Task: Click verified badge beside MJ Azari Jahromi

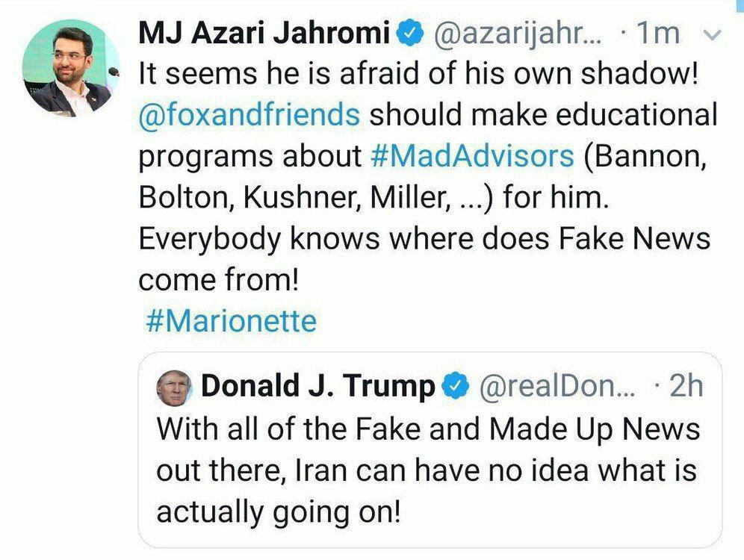Action: (409, 33)
